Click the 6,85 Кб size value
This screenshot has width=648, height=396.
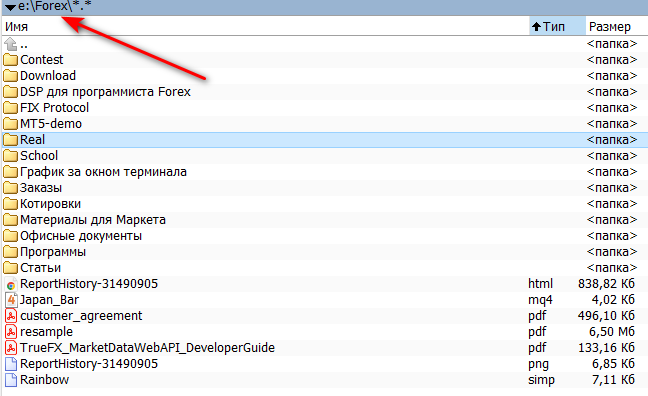tap(613, 364)
